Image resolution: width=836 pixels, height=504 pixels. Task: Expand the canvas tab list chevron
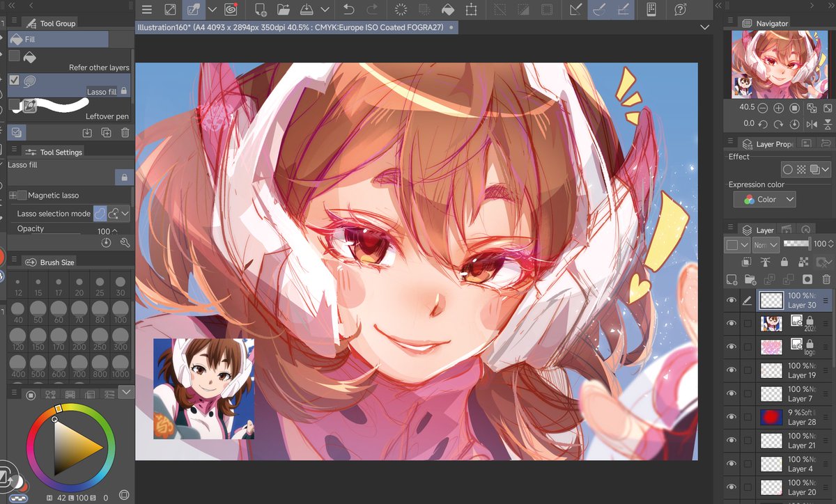704,27
